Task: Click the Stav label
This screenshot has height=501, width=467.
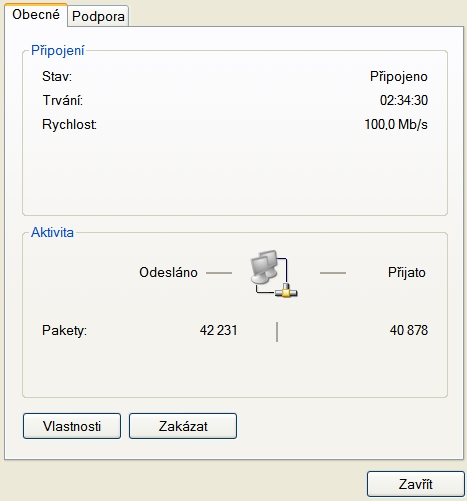Action: (x=57, y=77)
